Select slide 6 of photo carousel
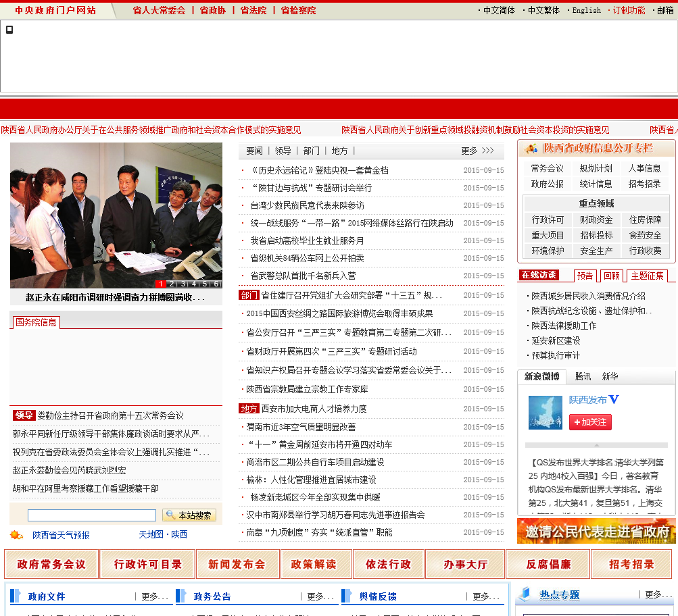The width and height of the screenshot is (678, 616). click(x=216, y=284)
